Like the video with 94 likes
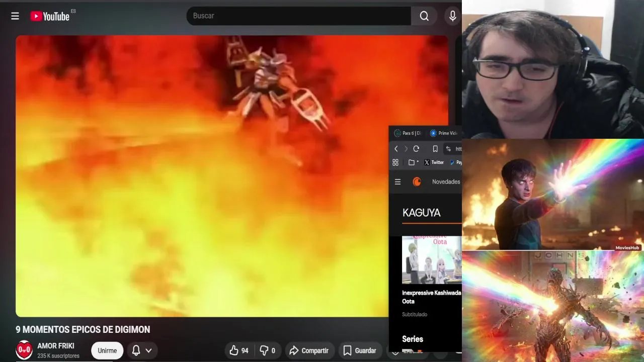Screen dimensions: 644x362 click(x=239, y=350)
